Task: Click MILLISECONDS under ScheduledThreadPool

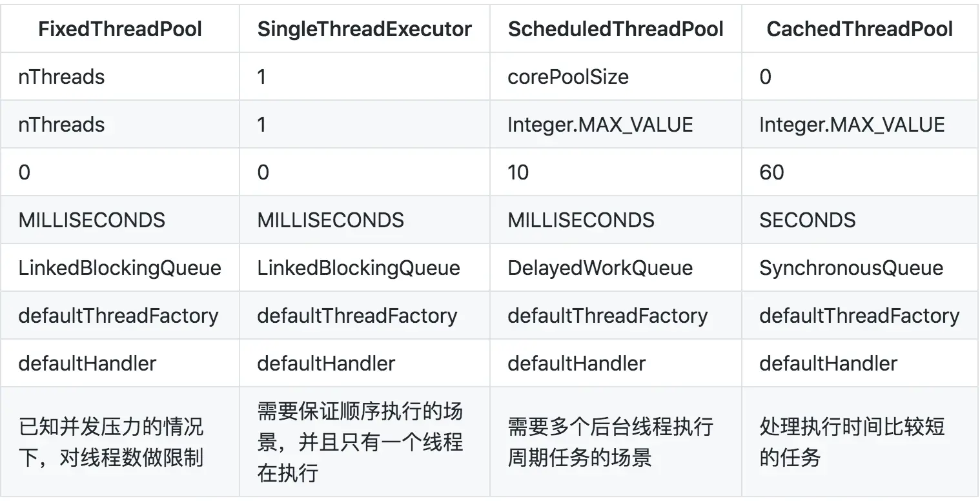Action: pos(581,220)
